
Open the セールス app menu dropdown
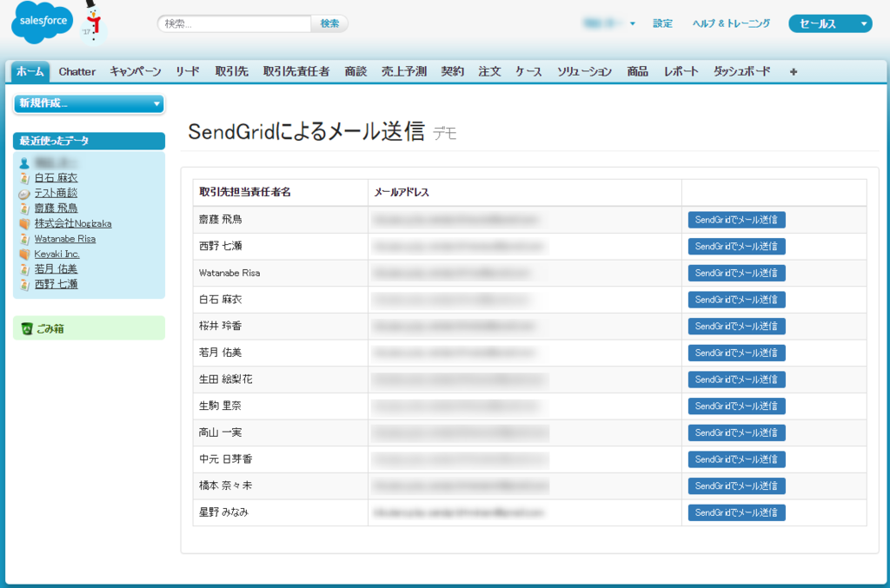830,23
